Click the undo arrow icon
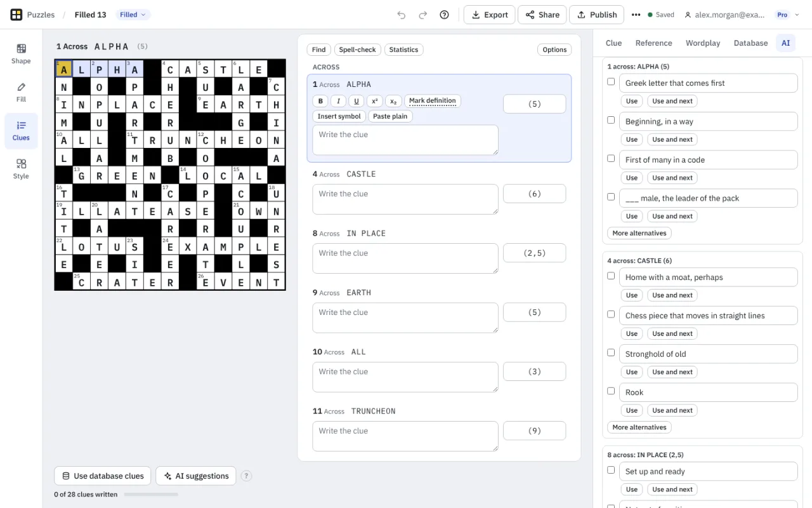 tap(401, 15)
